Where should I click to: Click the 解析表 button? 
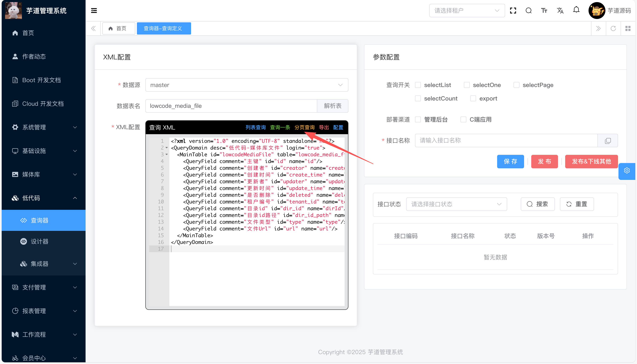tap(332, 106)
